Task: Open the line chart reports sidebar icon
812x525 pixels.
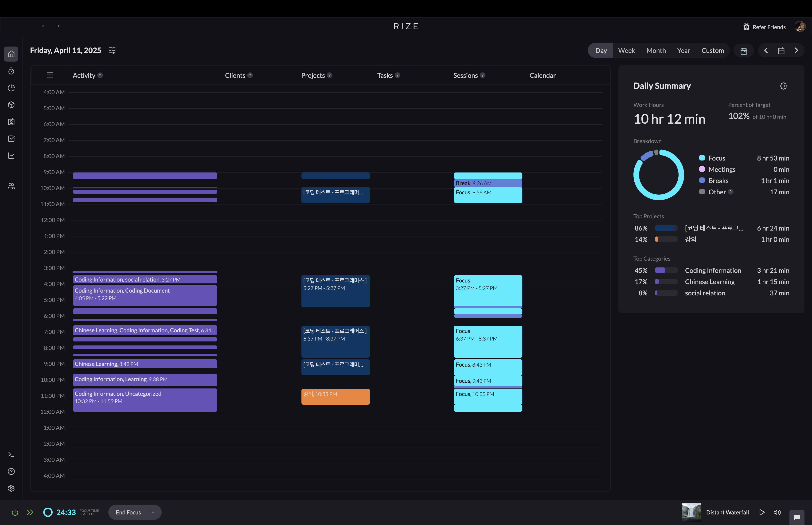Action: click(x=11, y=155)
